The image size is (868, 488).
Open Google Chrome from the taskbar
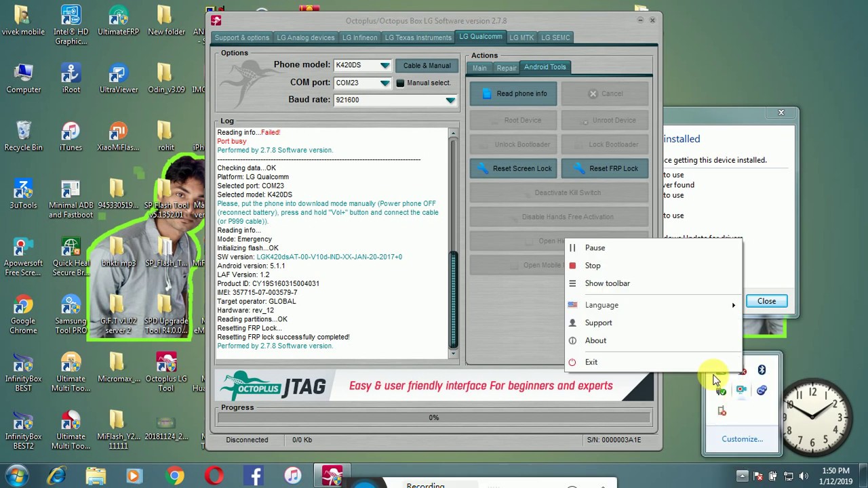pos(175,476)
